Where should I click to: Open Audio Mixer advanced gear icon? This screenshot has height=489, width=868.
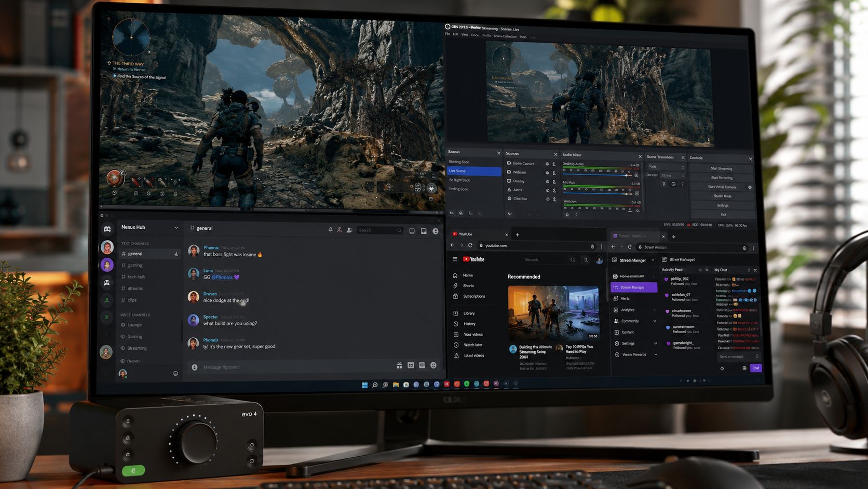pos(567,215)
